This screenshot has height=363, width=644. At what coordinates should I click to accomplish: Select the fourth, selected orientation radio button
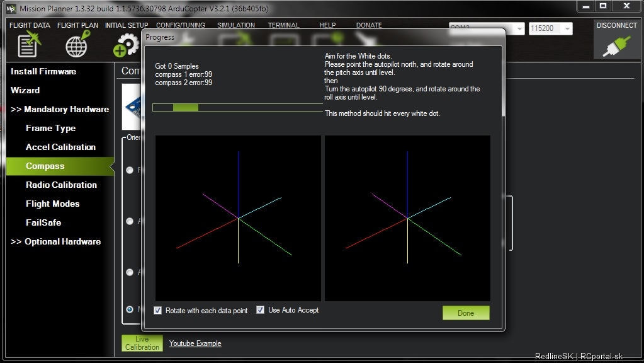pyautogui.click(x=130, y=309)
